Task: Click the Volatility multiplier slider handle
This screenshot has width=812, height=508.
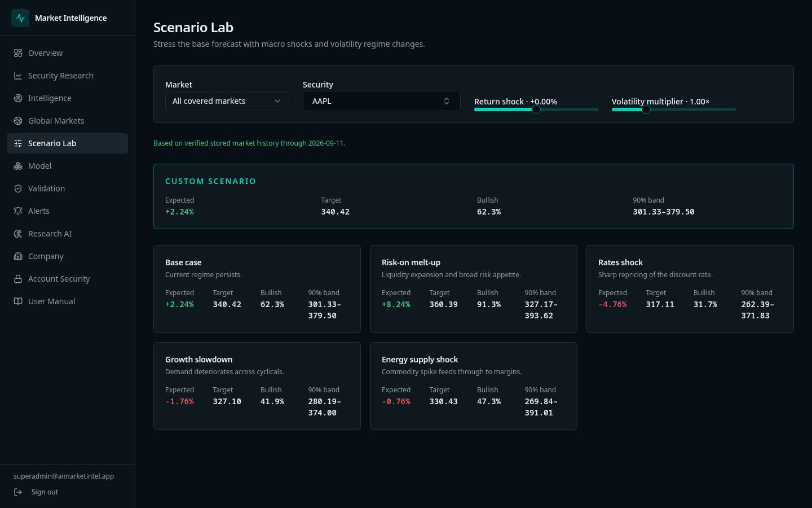Action: tap(646, 110)
